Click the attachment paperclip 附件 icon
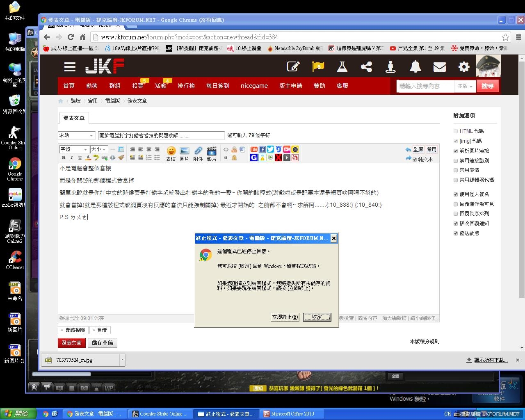 coord(198,151)
